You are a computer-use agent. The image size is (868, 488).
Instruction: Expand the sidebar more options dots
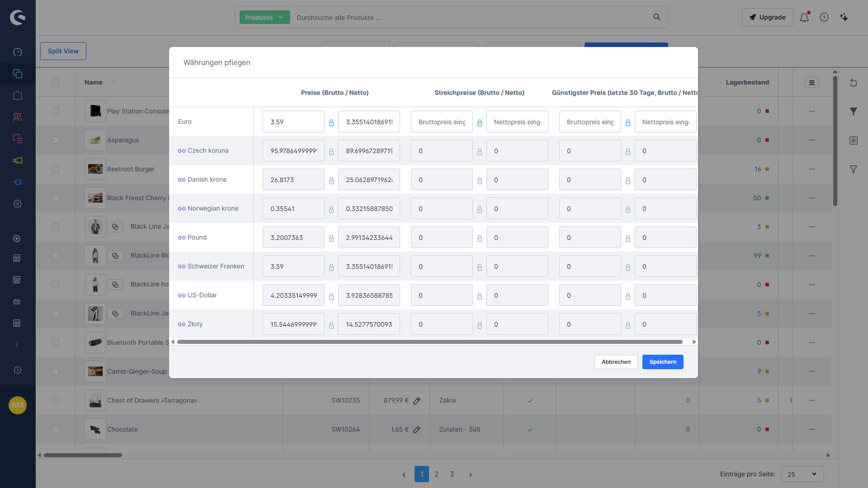17,345
